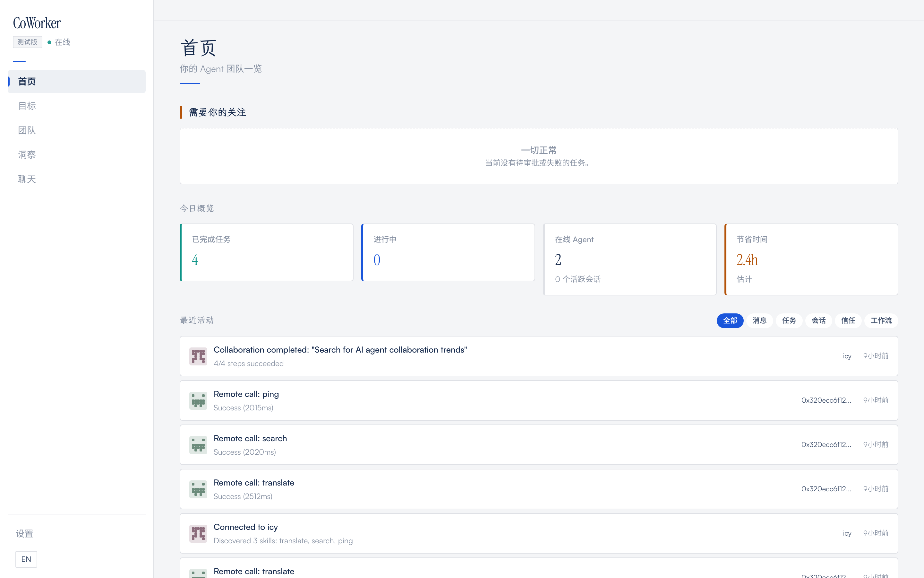Viewport: 924px width, 578px height.
Task: Open the Remote call: ping activity
Action: click(x=539, y=401)
